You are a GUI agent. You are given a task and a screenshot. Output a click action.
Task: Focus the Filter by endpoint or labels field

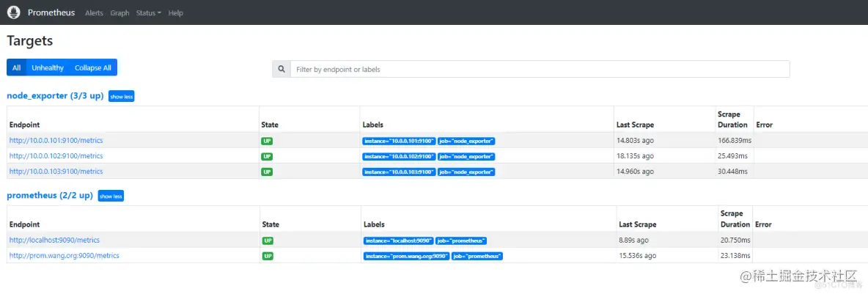[540, 69]
